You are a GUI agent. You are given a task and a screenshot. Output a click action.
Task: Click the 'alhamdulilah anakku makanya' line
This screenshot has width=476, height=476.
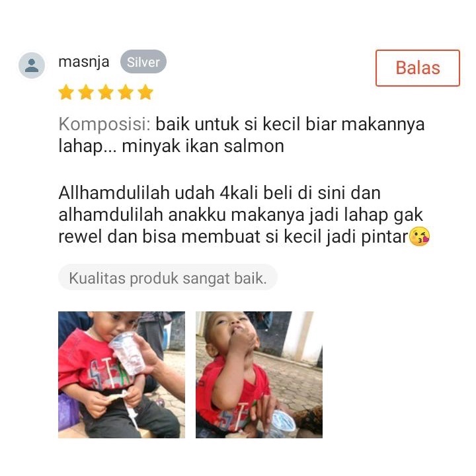(241, 215)
